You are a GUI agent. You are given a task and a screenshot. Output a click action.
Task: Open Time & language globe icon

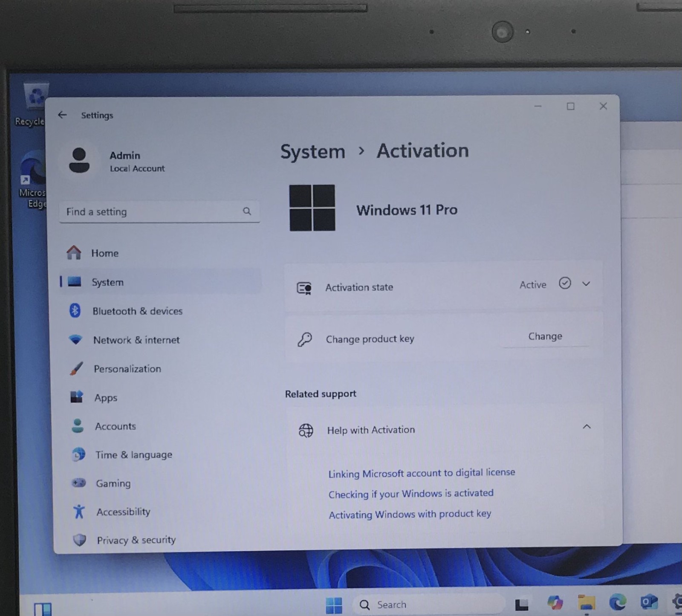point(78,454)
